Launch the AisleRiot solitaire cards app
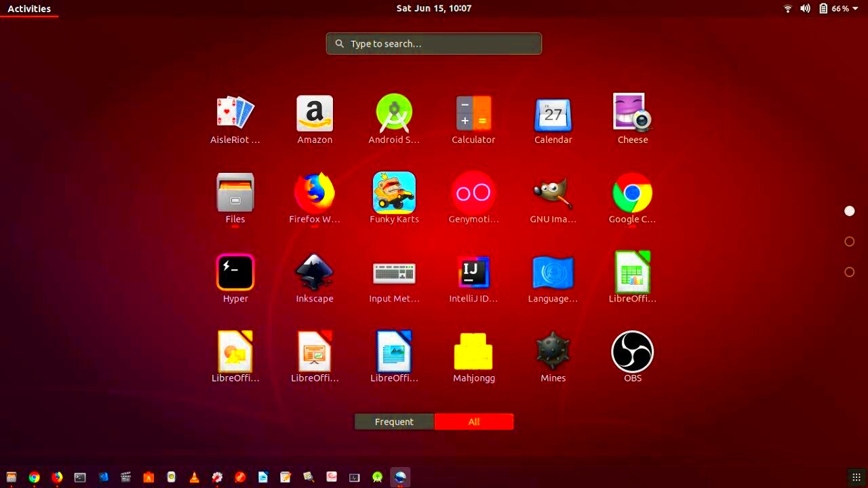The width and height of the screenshot is (868, 488). pos(235,119)
